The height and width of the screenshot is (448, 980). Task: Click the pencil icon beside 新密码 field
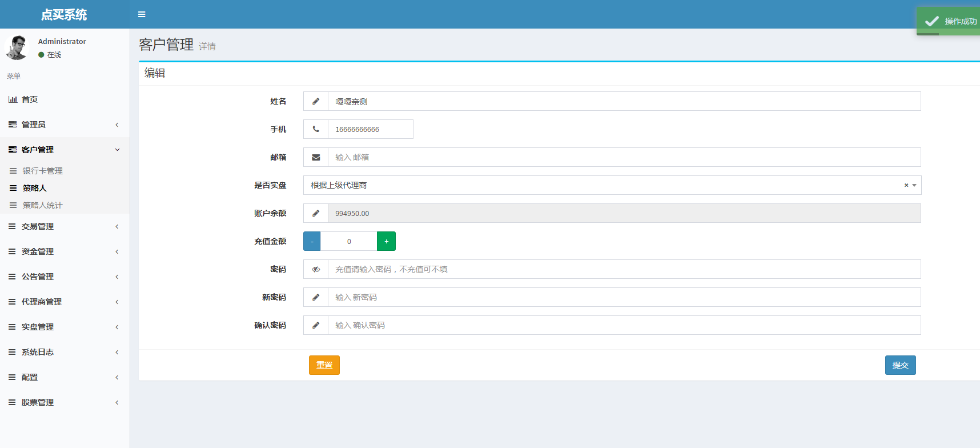pos(316,297)
